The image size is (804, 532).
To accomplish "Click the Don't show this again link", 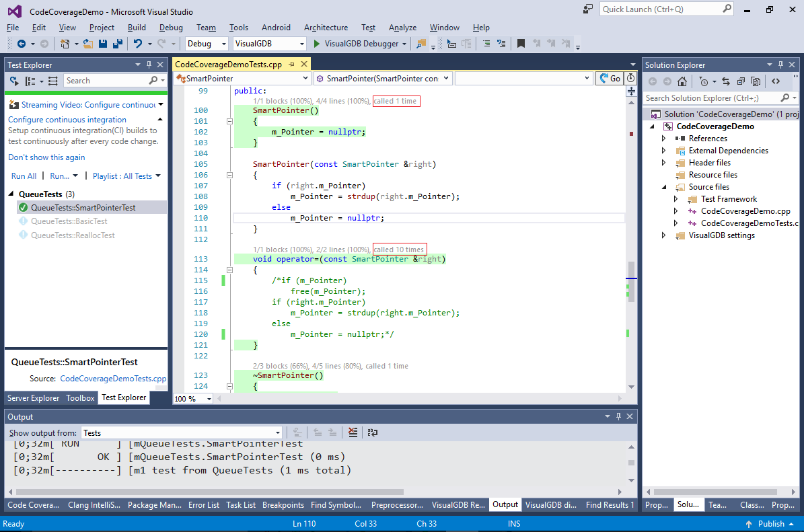I will [x=46, y=157].
